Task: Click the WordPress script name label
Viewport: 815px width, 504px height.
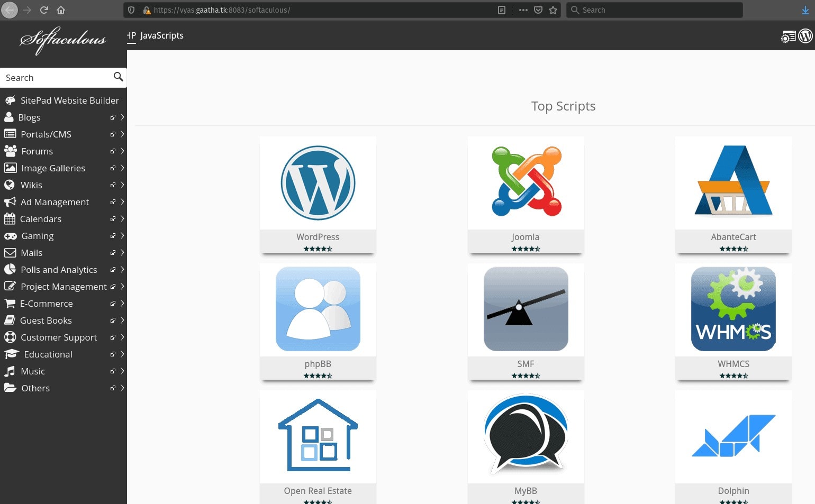Action: click(318, 237)
